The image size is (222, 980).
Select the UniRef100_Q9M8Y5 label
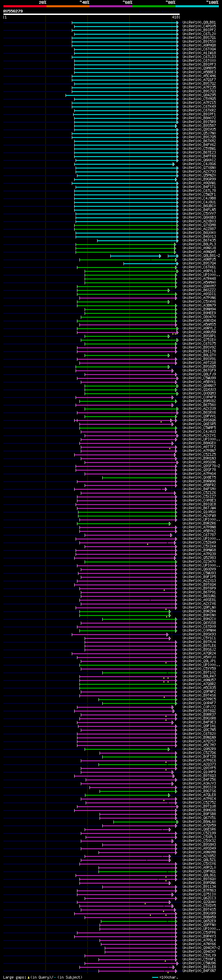[x=199, y=68]
